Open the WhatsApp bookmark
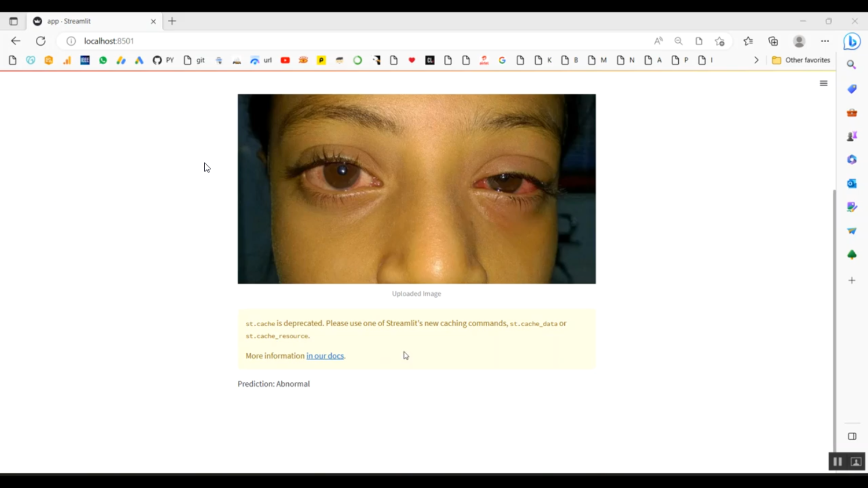This screenshot has height=488, width=868. pyautogui.click(x=103, y=60)
